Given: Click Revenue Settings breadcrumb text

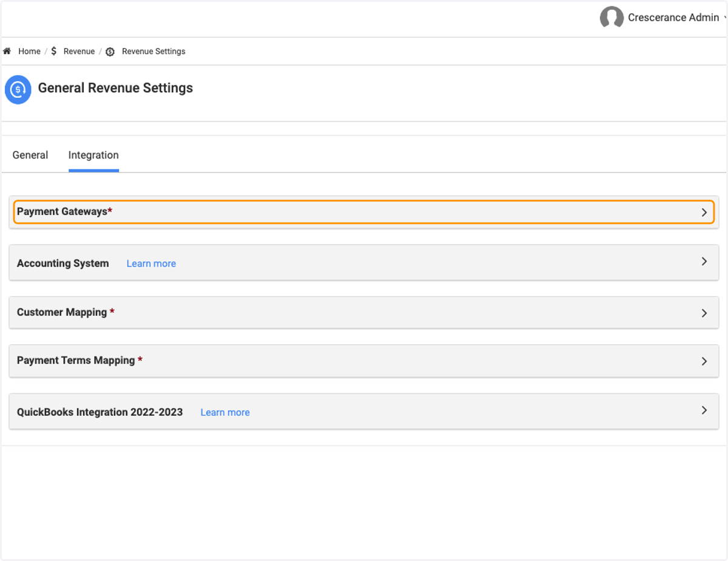Looking at the screenshot, I should coord(153,52).
